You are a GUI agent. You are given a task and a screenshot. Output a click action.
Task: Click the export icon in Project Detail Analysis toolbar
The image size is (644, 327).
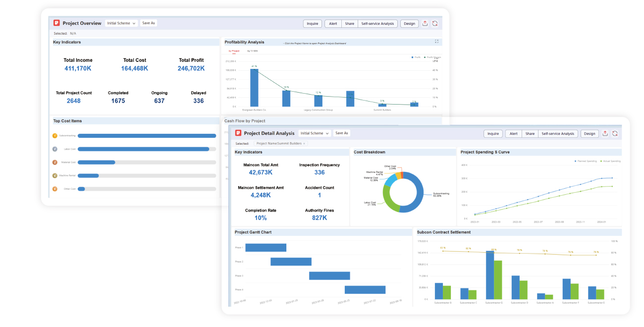605,133
